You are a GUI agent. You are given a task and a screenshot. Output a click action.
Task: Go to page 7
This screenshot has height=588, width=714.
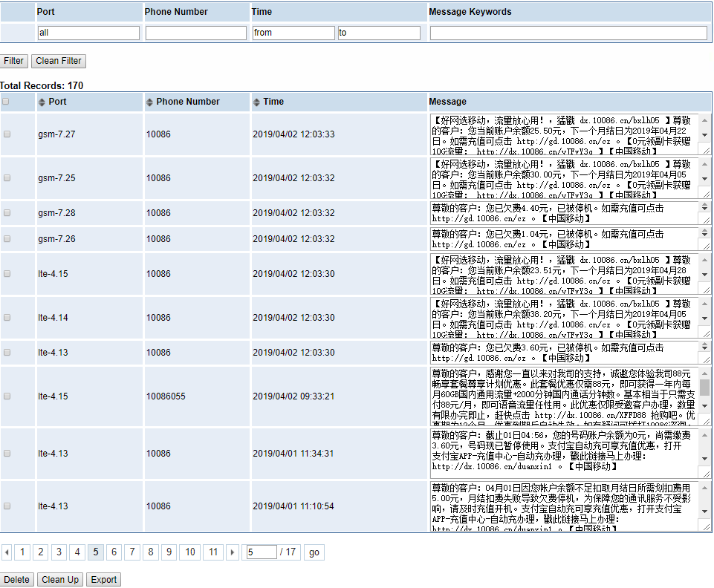click(132, 552)
